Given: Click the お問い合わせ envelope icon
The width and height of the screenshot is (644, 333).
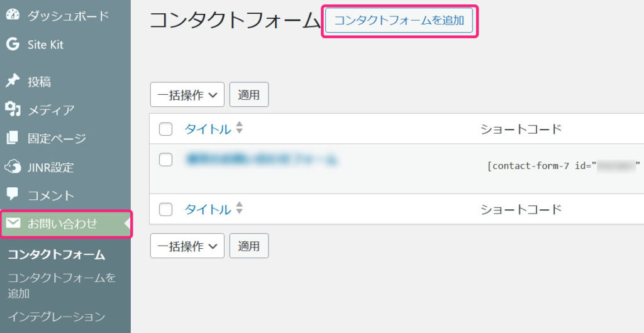Looking at the screenshot, I should coord(13,223).
